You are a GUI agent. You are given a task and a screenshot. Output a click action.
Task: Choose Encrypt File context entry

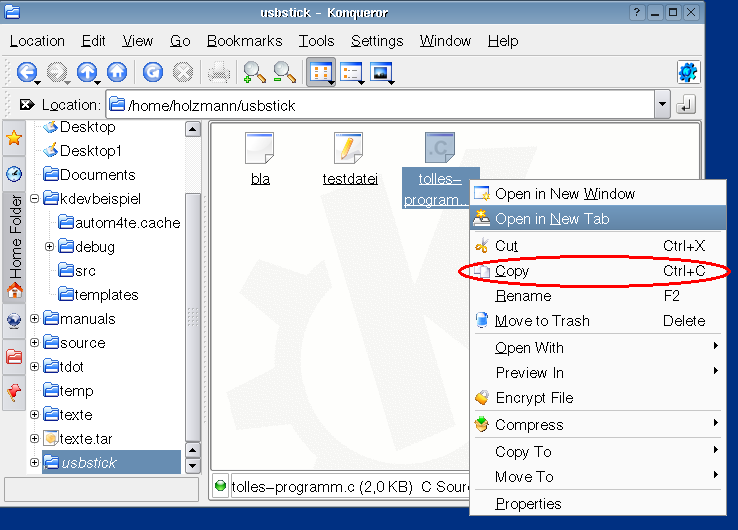click(x=598, y=398)
